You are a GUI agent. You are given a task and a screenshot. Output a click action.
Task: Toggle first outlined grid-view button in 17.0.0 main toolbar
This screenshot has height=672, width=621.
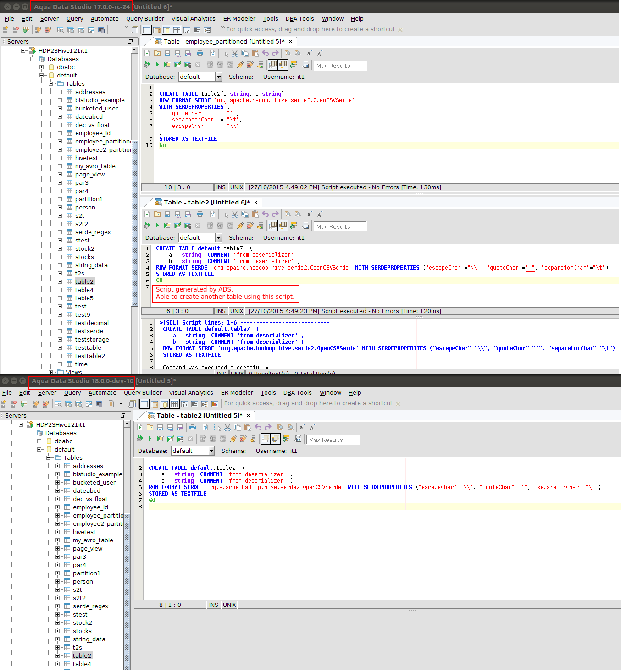point(146,30)
